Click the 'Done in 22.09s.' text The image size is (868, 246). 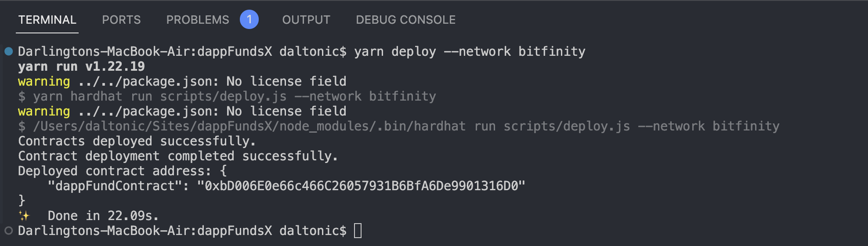click(x=103, y=216)
